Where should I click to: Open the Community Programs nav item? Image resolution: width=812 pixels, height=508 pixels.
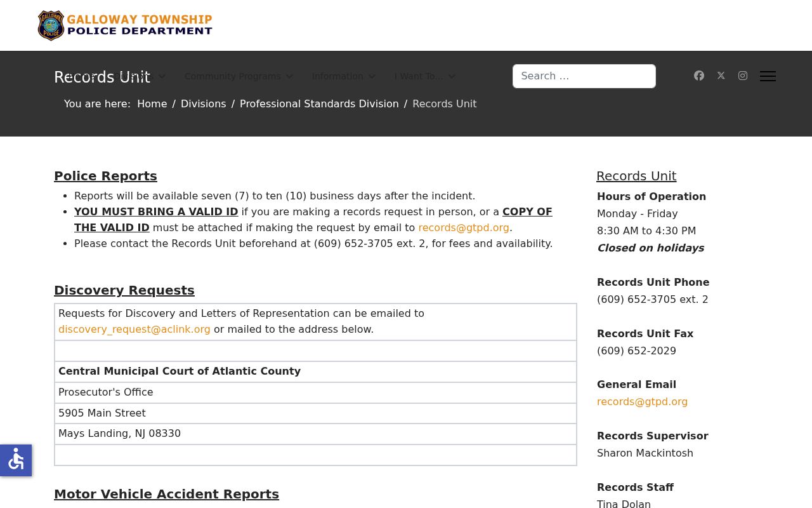233,76
